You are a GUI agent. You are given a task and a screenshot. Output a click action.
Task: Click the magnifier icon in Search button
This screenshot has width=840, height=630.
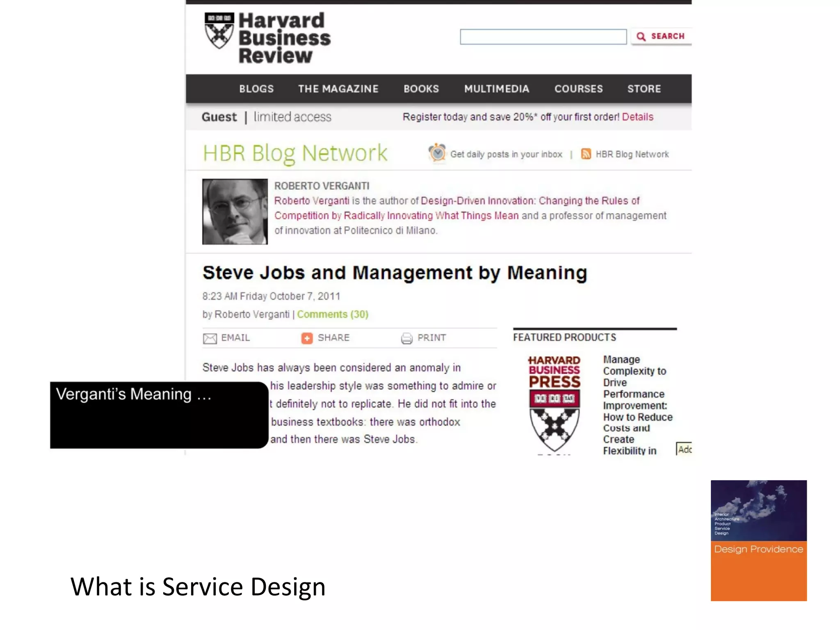click(641, 37)
